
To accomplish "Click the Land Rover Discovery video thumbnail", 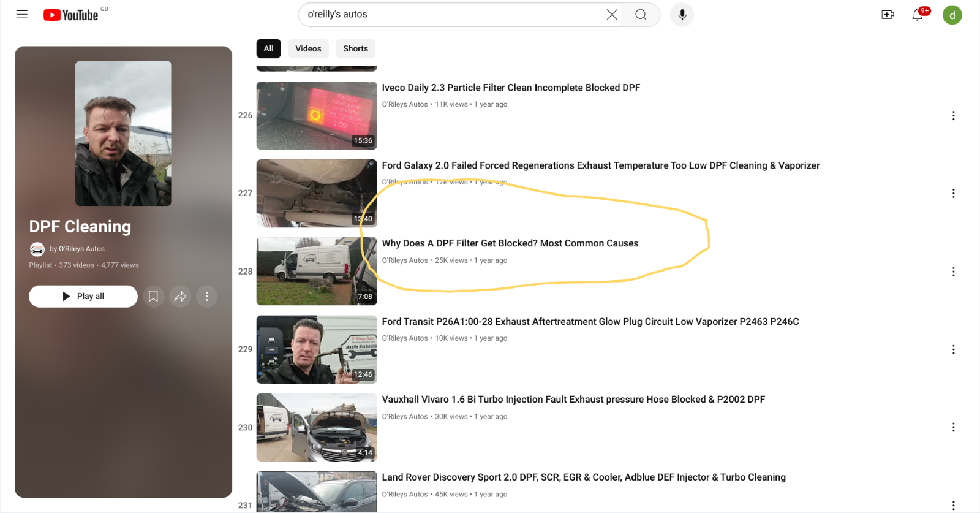I will pyautogui.click(x=317, y=492).
